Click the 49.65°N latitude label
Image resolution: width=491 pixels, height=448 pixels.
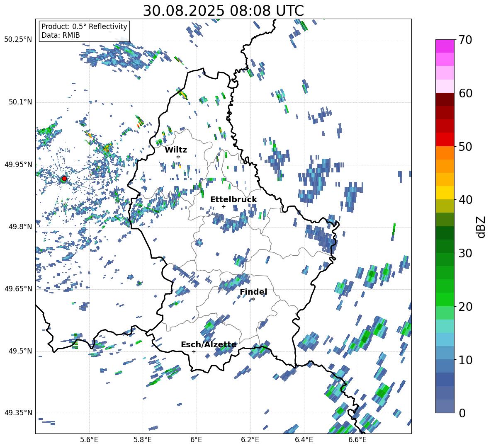(18, 289)
